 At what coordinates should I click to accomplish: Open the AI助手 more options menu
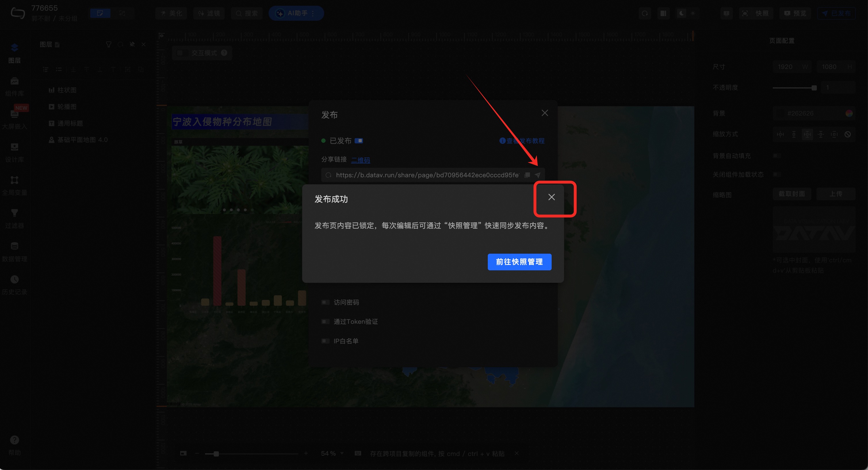(x=313, y=14)
